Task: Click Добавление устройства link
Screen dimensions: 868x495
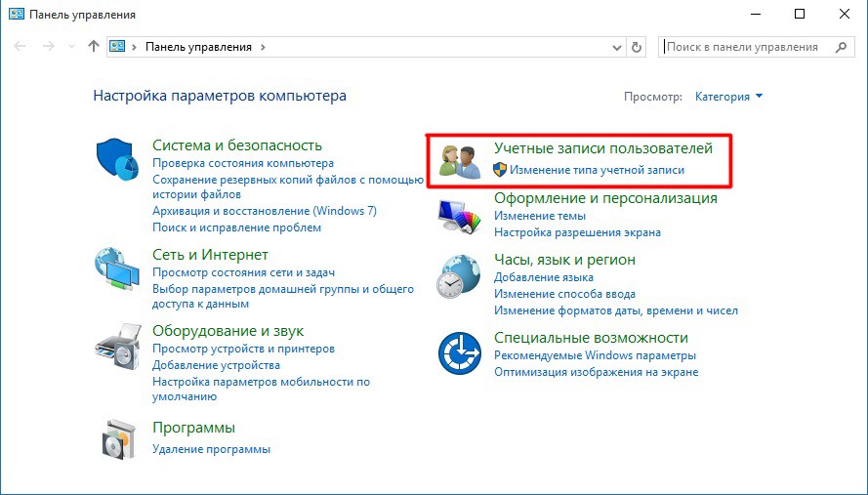Action: (216, 365)
